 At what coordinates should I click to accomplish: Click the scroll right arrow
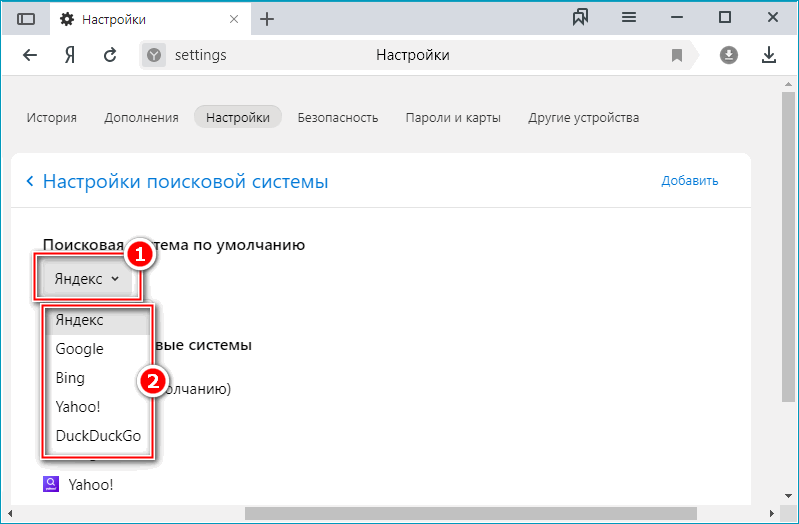[772, 513]
